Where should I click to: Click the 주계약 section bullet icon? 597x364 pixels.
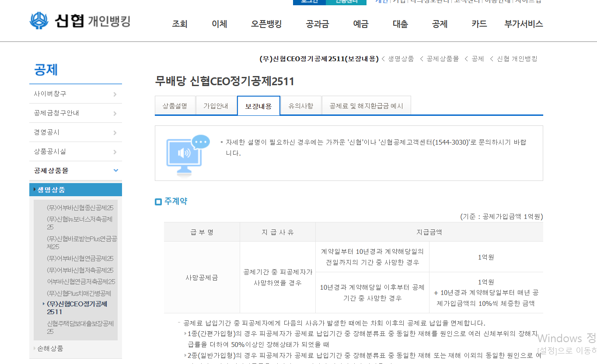pos(158,201)
